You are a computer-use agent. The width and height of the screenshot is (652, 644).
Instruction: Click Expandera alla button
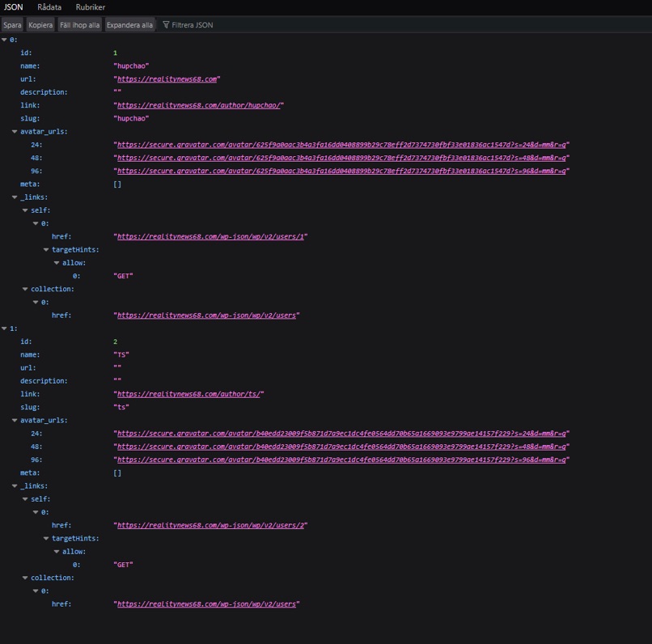pos(129,25)
